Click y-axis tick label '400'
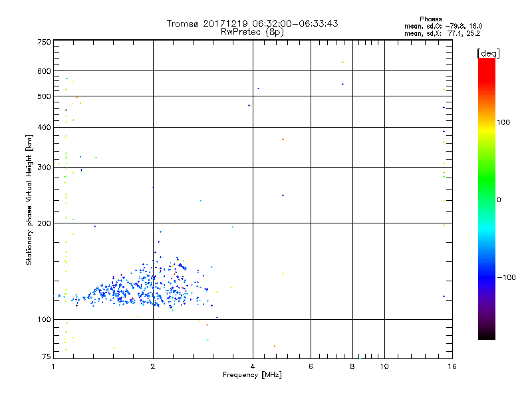The image size is (532, 399). point(44,128)
